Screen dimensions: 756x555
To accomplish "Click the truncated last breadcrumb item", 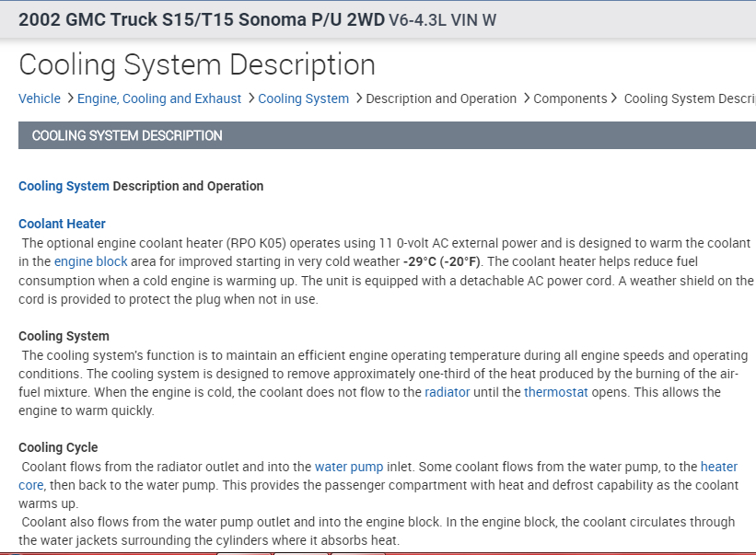I will click(689, 98).
